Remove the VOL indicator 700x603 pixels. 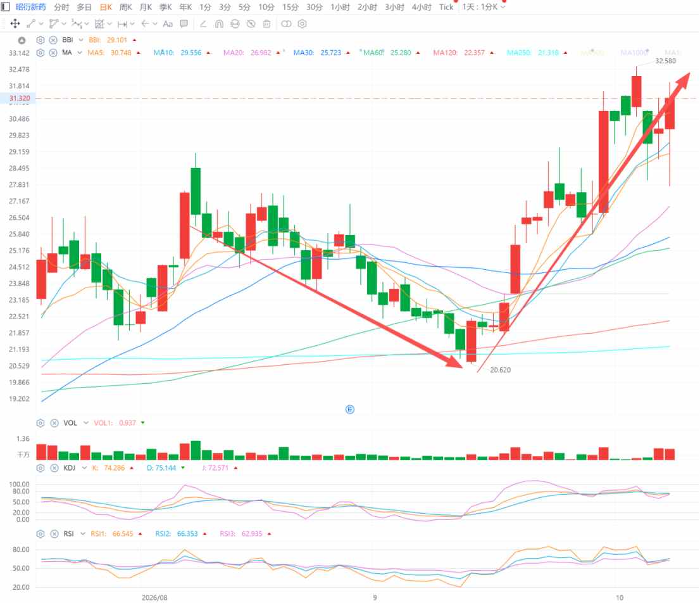54,423
